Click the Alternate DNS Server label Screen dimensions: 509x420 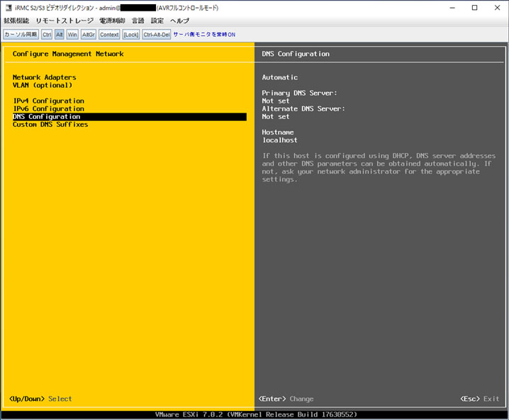(x=303, y=108)
